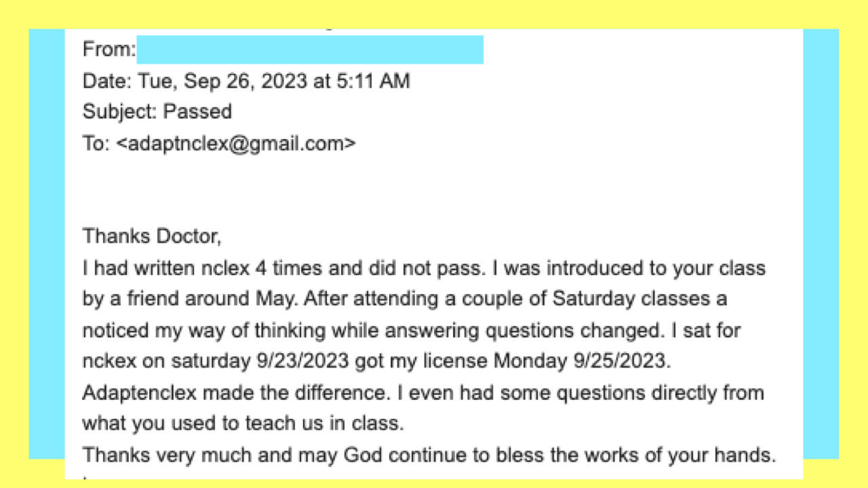This screenshot has height=488, width=868.
Task: Click the "Thanks Doctor," greeting
Action: click(x=152, y=237)
